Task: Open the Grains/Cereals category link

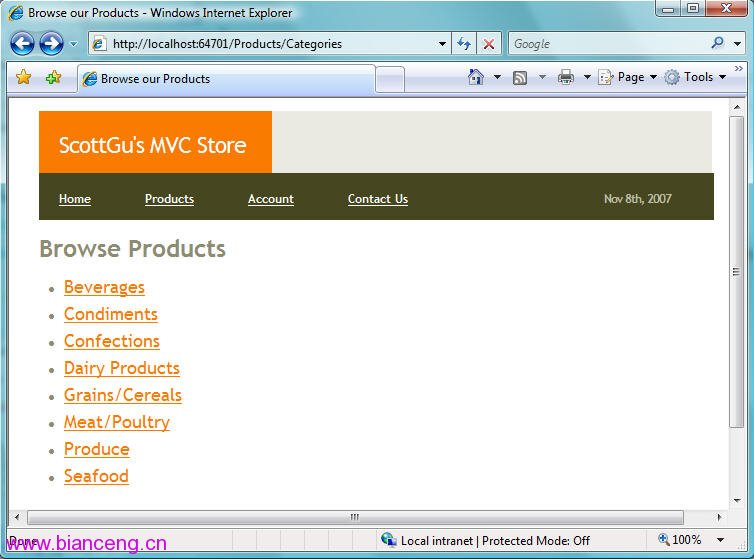Action: 123,395
